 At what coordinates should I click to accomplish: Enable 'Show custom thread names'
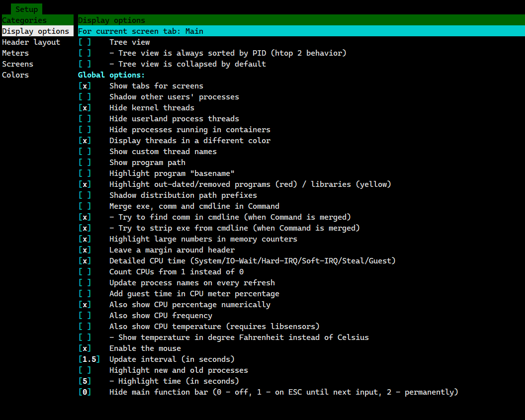pos(85,152)
